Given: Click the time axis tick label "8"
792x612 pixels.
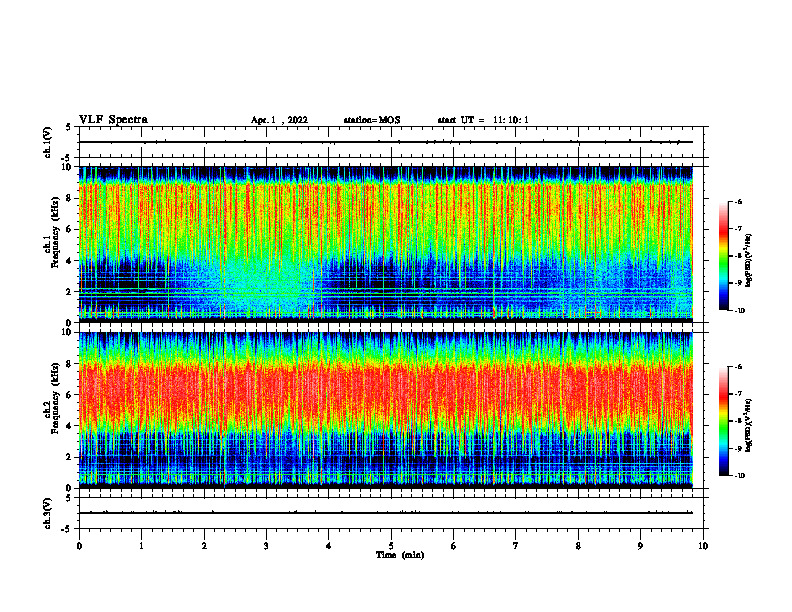Looking at the screenshot, I should tap(578, 546).
